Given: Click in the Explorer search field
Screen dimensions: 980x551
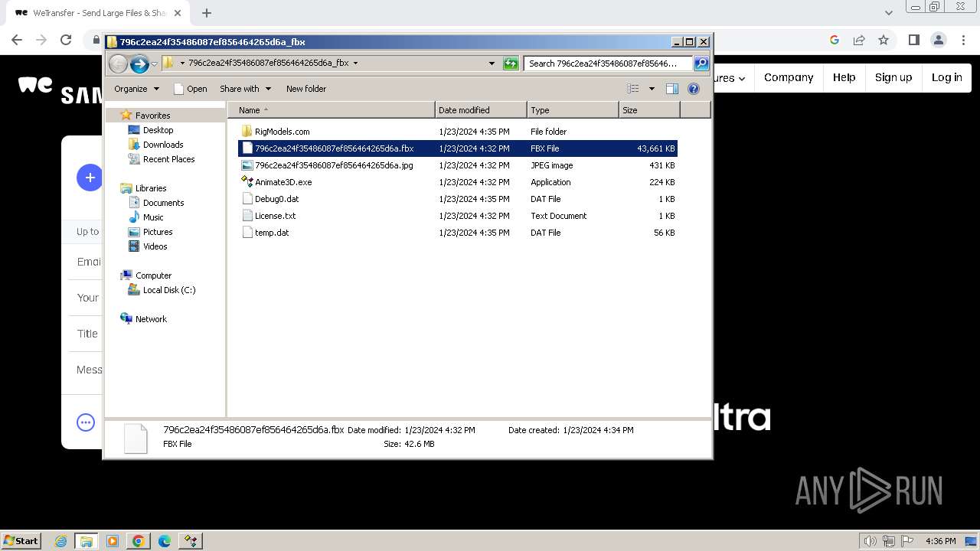Looking at the screenshot, I should coord(608,64).
